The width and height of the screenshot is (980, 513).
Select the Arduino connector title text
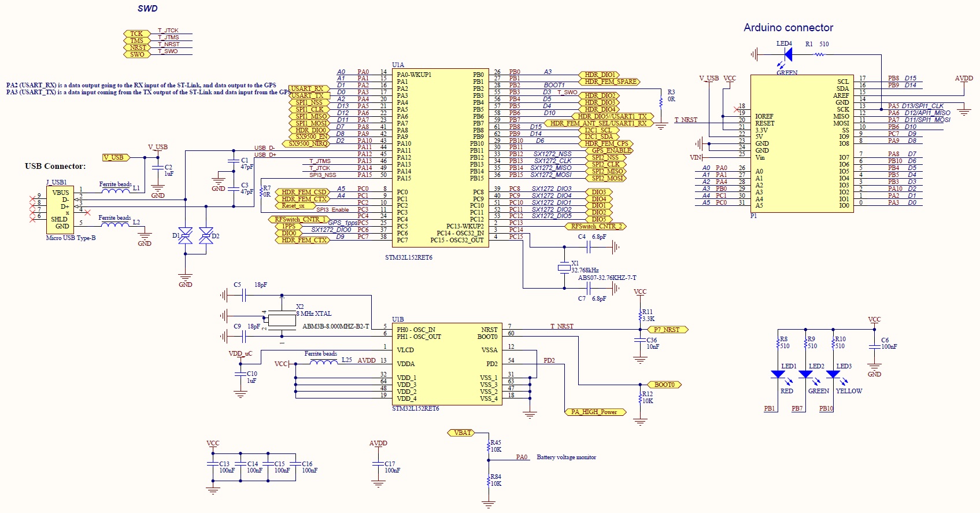(788, 28)
